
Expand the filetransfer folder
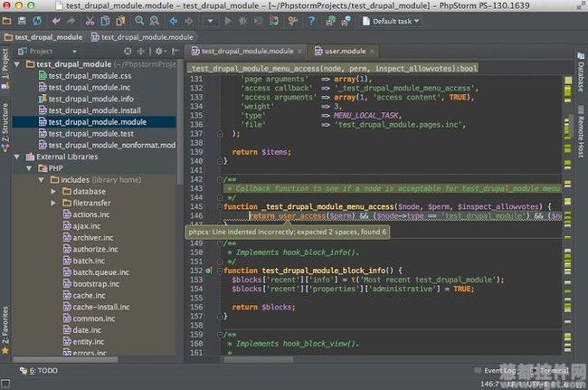(53, 203)
